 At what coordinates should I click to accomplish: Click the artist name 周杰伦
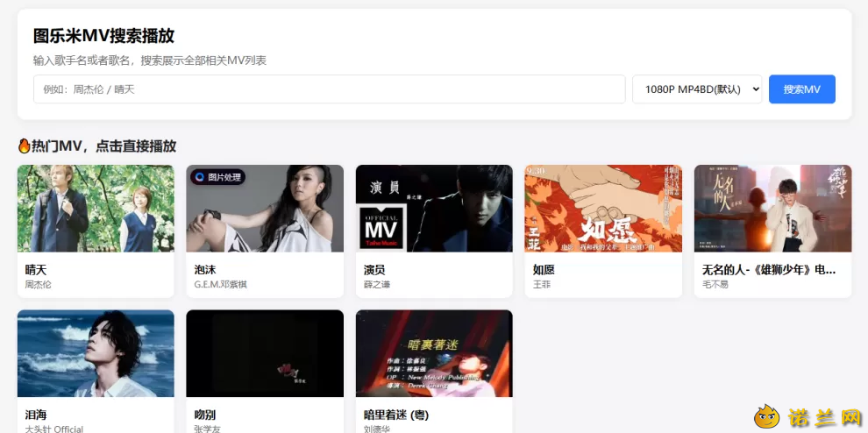39,285
